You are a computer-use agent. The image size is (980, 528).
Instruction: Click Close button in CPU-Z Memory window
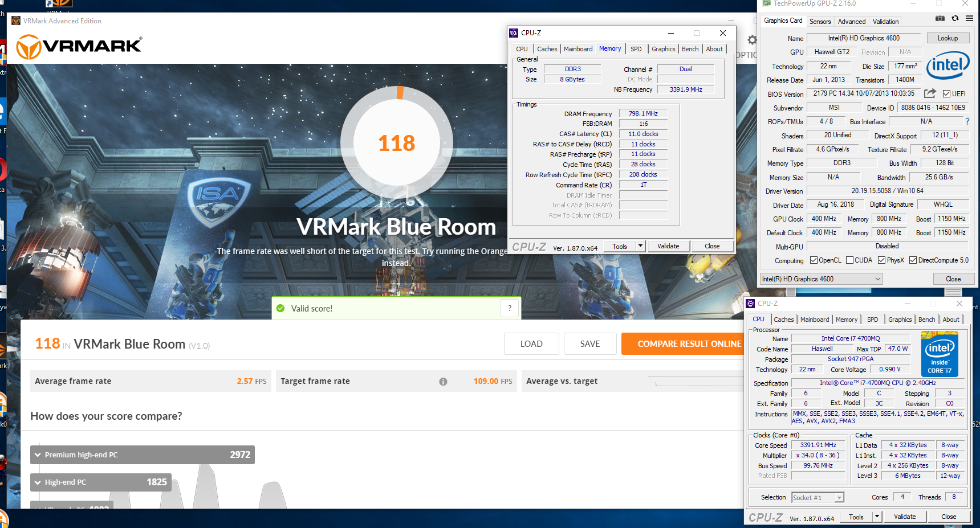click(x=712, y=246)
